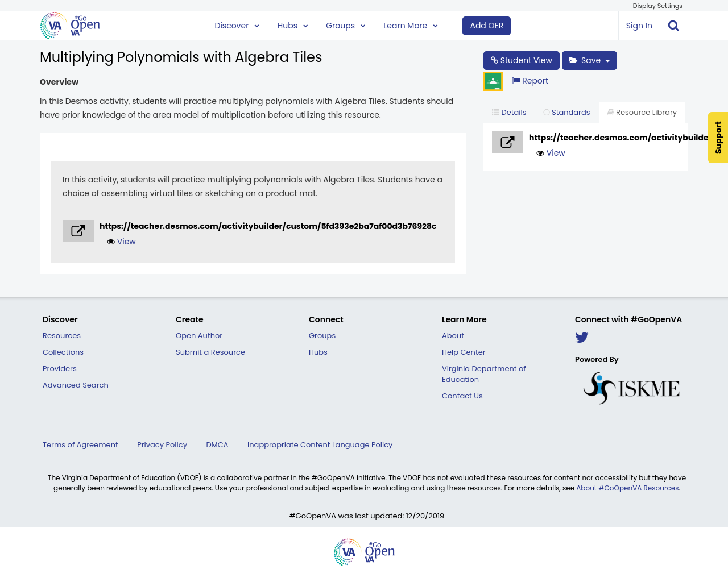Viewport: 728px width, 582px height.
Task: Click the ISKME logo
Action: (x=631, y=388)
